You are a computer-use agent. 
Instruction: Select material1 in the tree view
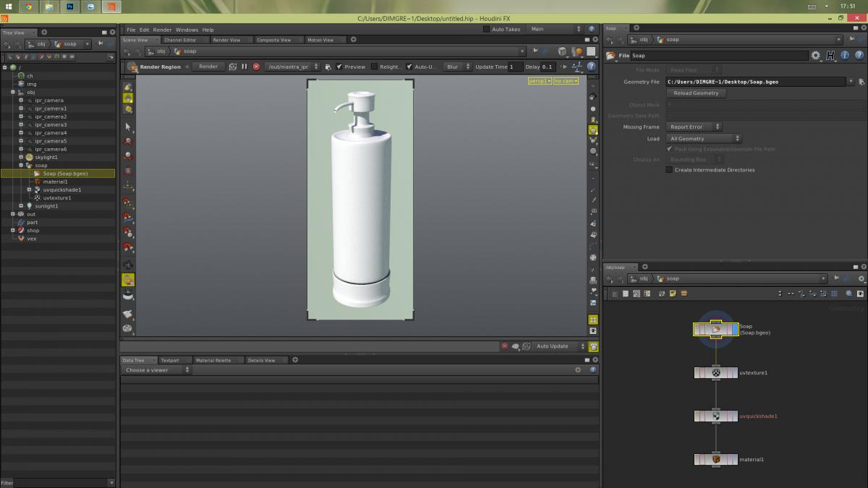[x=55, y=181]
